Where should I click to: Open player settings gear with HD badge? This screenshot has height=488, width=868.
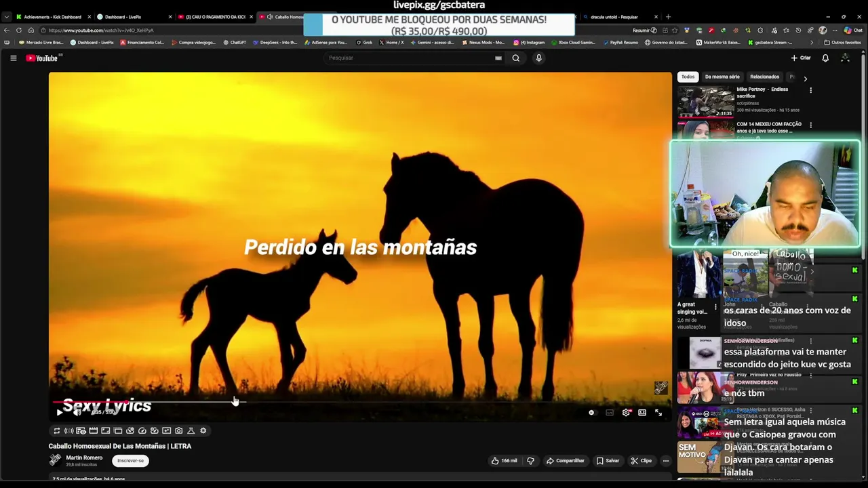pos(626,412)
